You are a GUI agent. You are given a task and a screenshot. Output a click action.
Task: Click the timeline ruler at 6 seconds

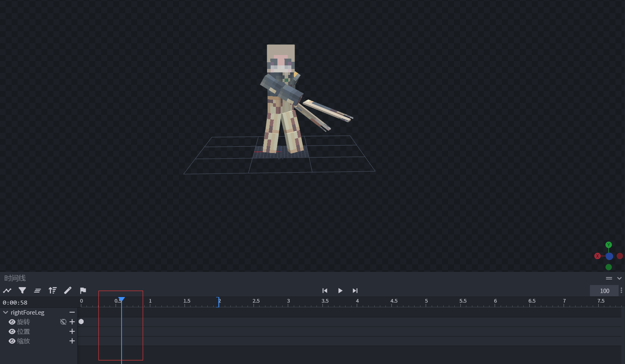click(x=495, y=302)
